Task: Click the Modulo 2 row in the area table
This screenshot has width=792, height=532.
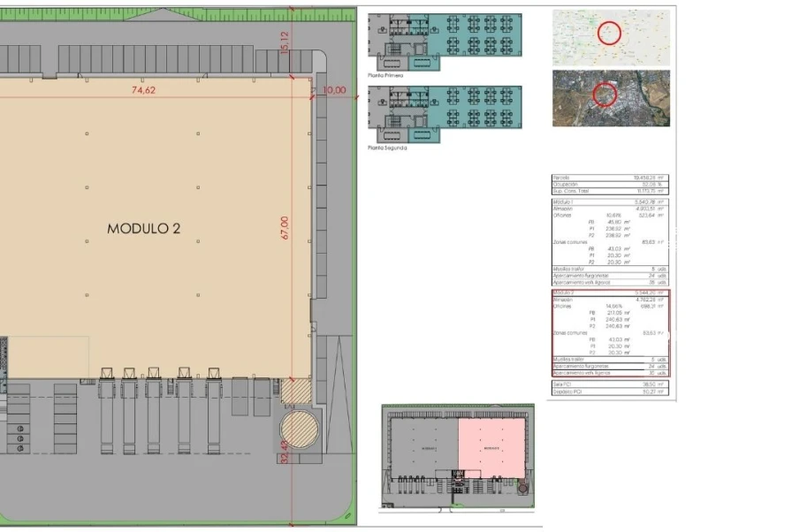Action: pyautogui.click(x=609, y=293)
